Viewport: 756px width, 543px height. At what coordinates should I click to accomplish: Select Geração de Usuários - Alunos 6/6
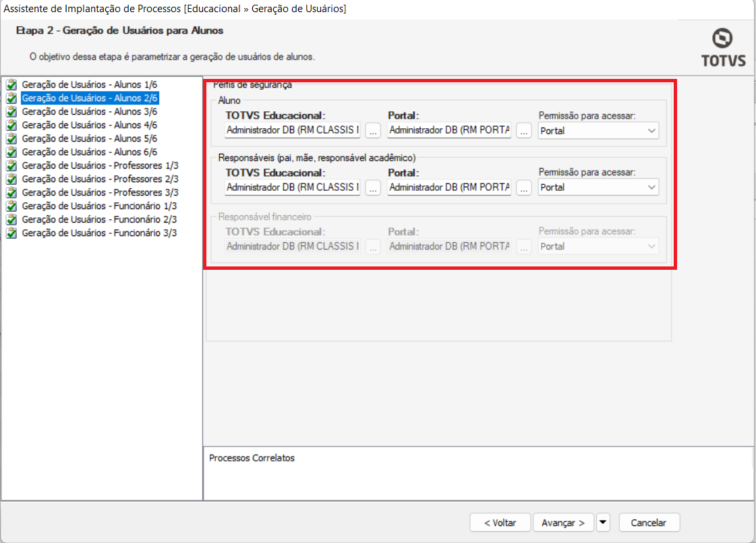point(90,152)
